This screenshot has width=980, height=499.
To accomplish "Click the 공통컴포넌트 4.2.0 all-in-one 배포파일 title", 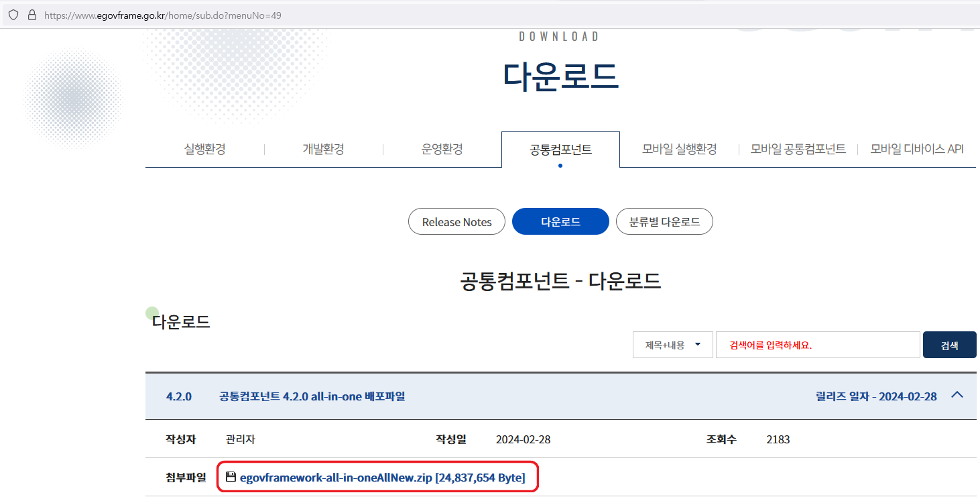I will click(x=312, y=396).
